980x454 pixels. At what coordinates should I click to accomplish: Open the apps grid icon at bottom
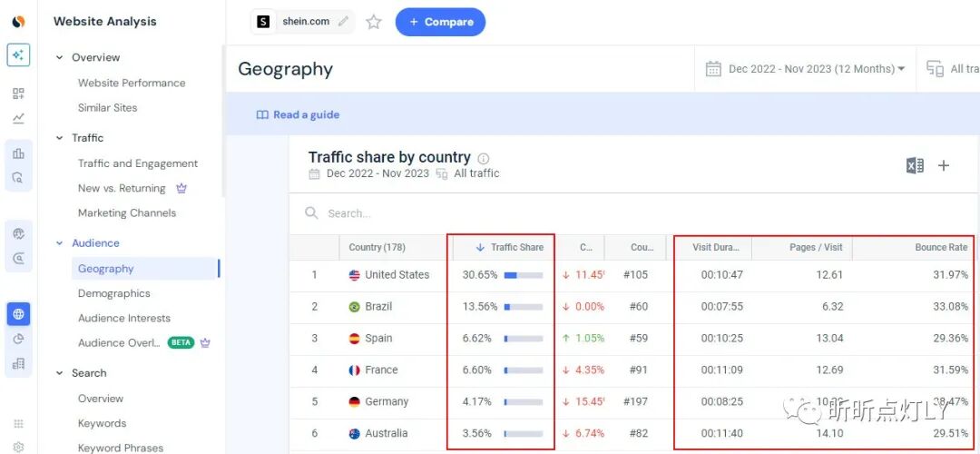click(18, 424)
